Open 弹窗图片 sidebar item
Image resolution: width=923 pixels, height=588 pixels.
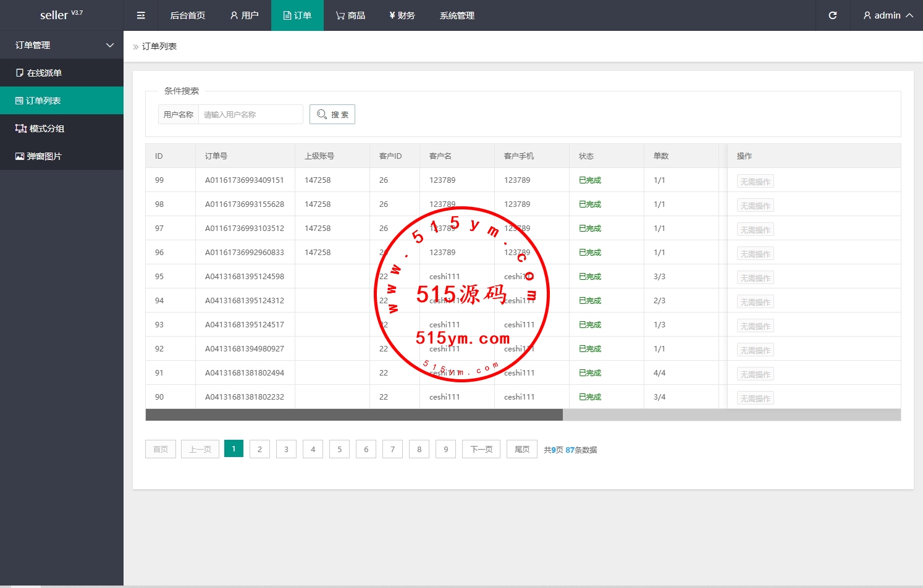[x=44, y=156]
